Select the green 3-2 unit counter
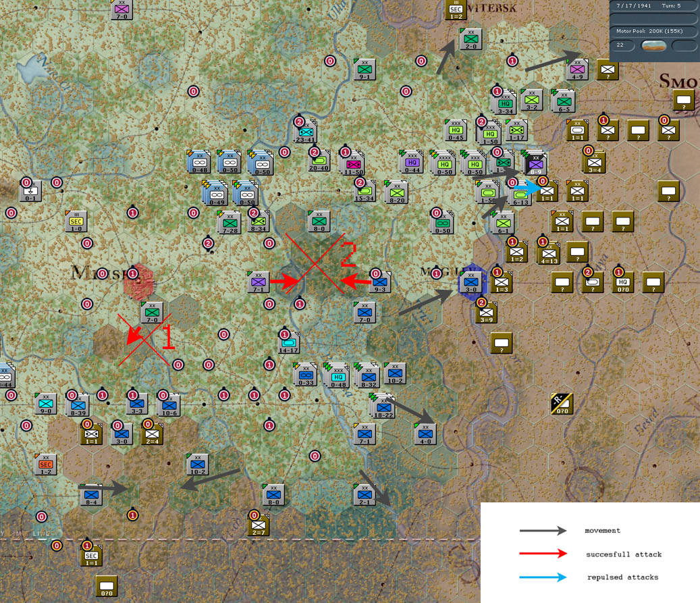700x603 pixels. [531, 100]
